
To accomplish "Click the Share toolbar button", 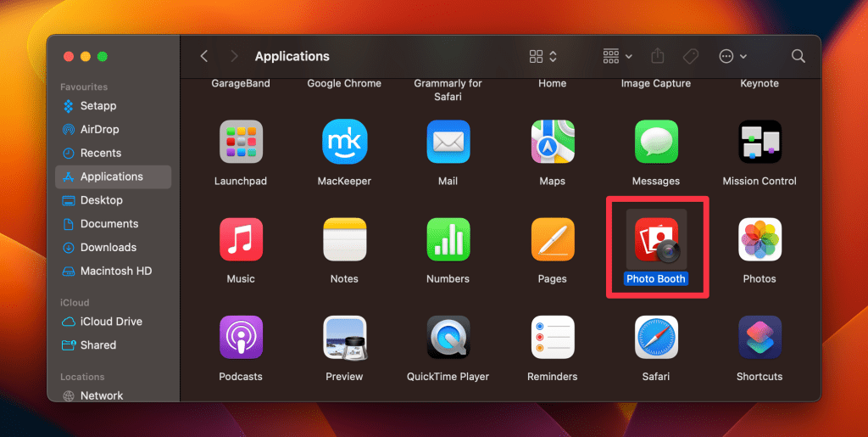I will pos(658,56).
